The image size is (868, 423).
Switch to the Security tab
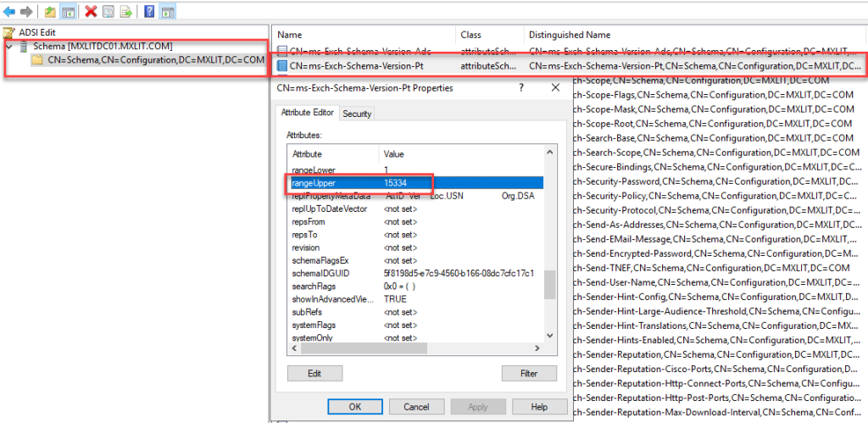click(x=357, y=114)
